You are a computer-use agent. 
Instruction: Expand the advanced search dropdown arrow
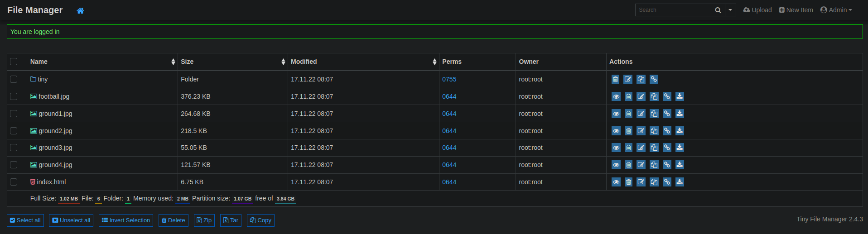(730, 10)
